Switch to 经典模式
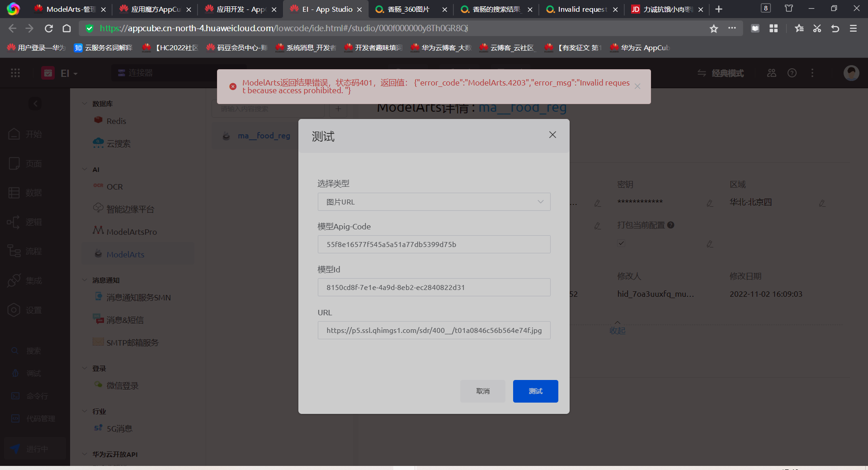 point(721,73)
